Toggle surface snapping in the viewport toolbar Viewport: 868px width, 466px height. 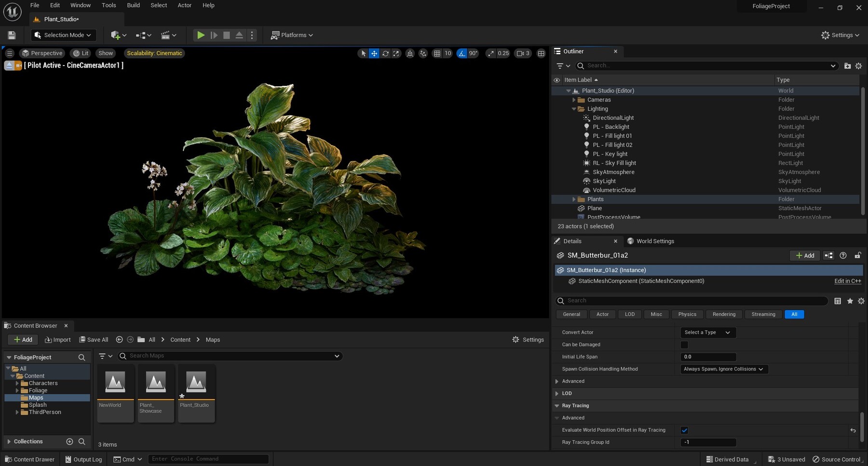tap(423, 53)
